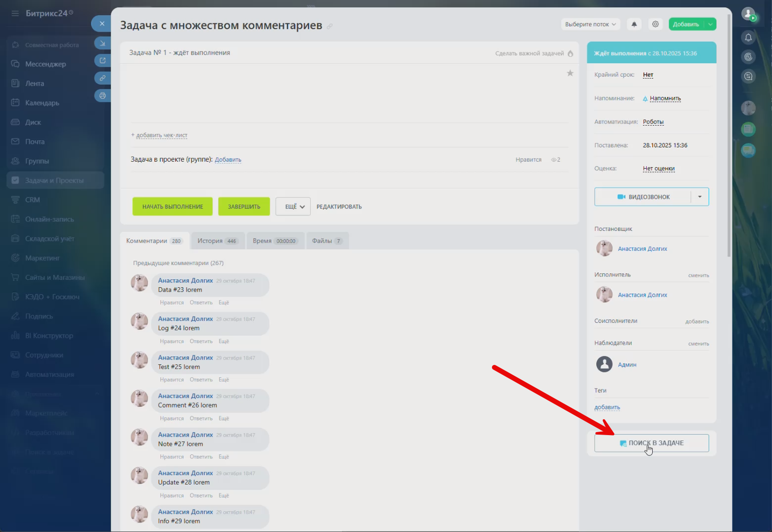
Task: Click the minimize-slider arrow icon
Action: point(102,44)
